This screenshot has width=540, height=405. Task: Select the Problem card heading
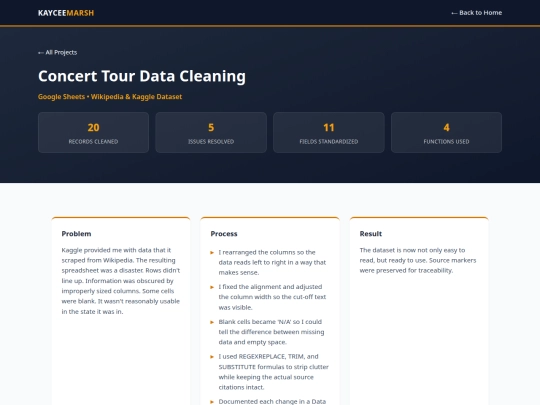pyautogui.click(x=76, y=234)
